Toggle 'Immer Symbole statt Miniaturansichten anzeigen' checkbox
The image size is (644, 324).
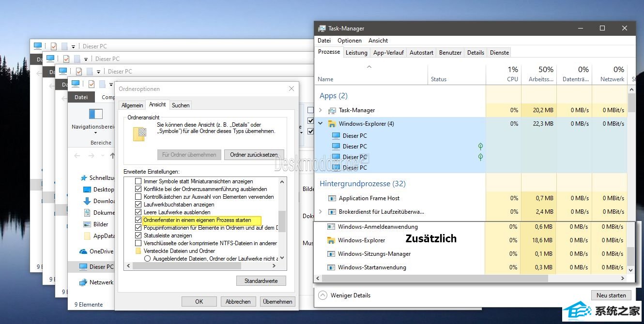click(x=138, y=181)
